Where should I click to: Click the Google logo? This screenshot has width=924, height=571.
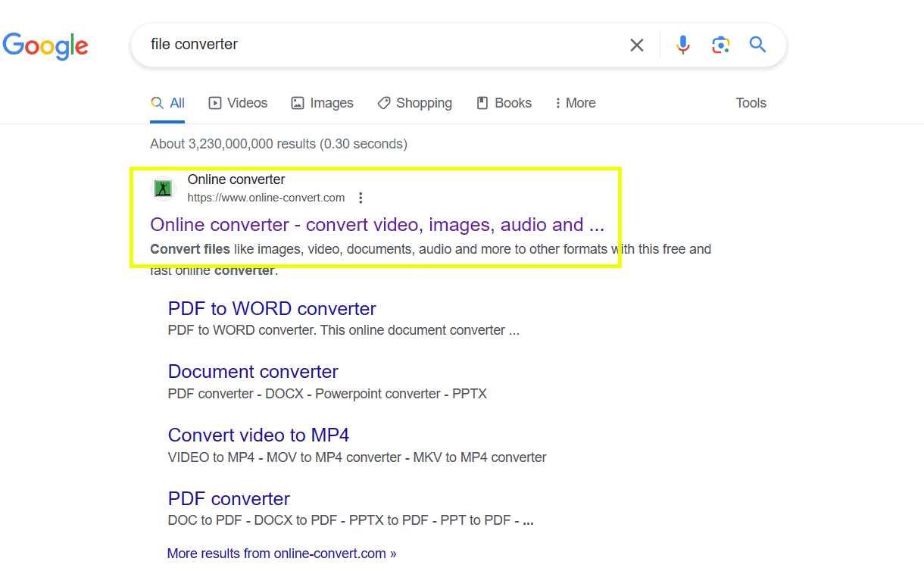point(45,45)
